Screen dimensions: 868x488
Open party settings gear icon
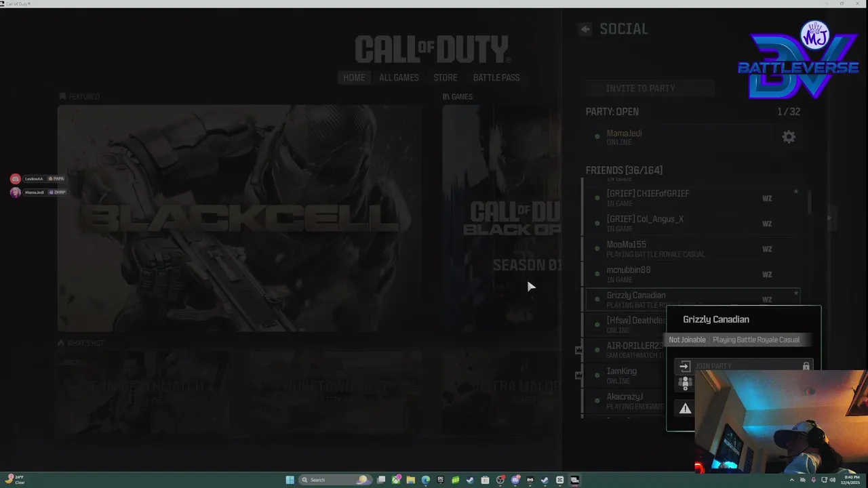click(x=789, y=137)
